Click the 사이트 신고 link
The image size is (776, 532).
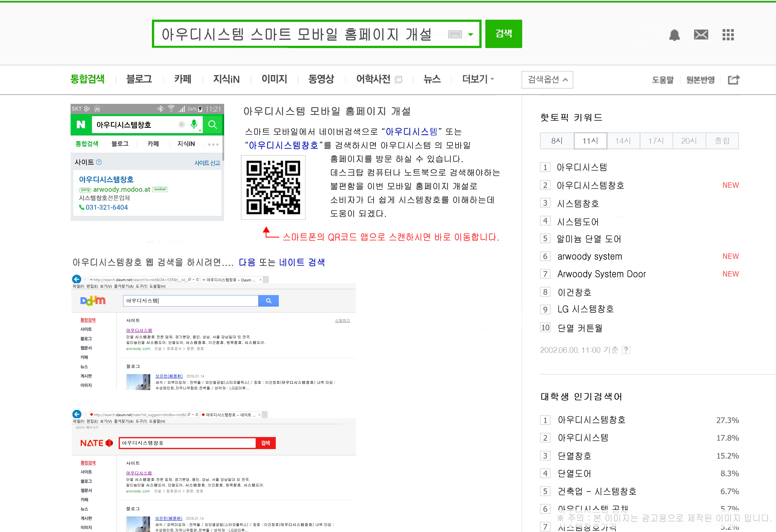point(207,163)
